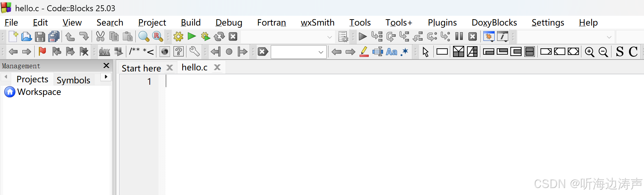Go to the next bookmark flag
The image size is (644, 195).
pyautogui.click(x=70, y=51)
